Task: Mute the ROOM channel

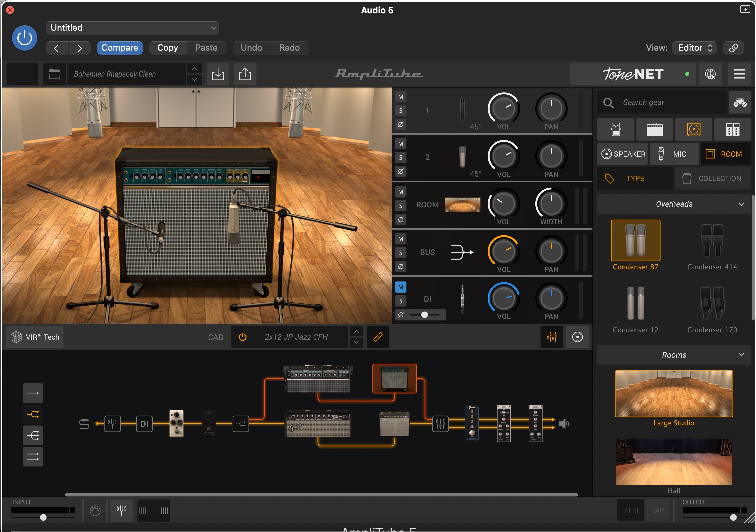Action: (x=401, y=192)
